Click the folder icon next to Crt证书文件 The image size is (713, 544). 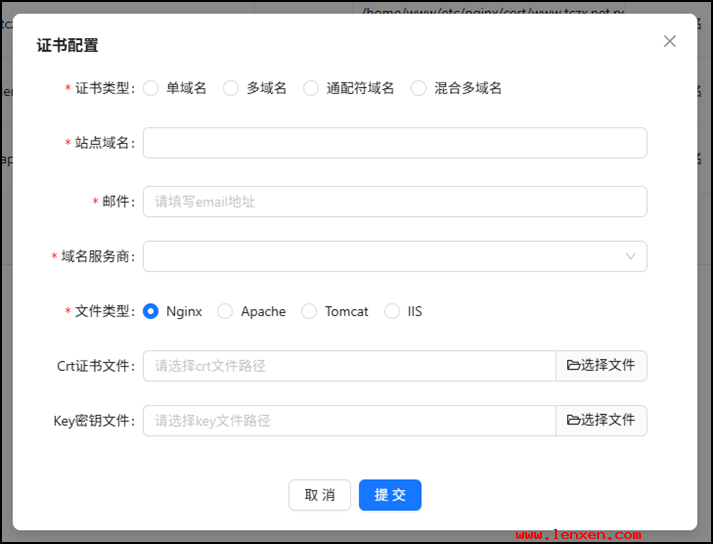574,366
